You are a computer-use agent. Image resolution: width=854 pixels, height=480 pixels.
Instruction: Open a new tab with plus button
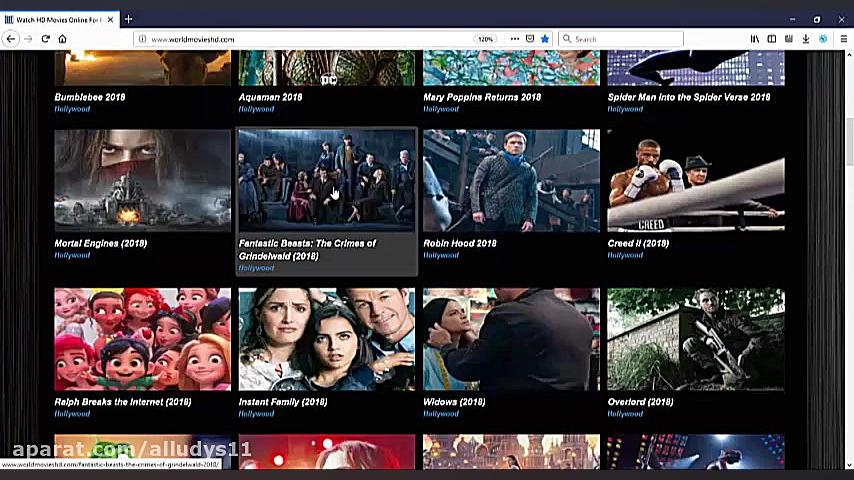point(129,20)
